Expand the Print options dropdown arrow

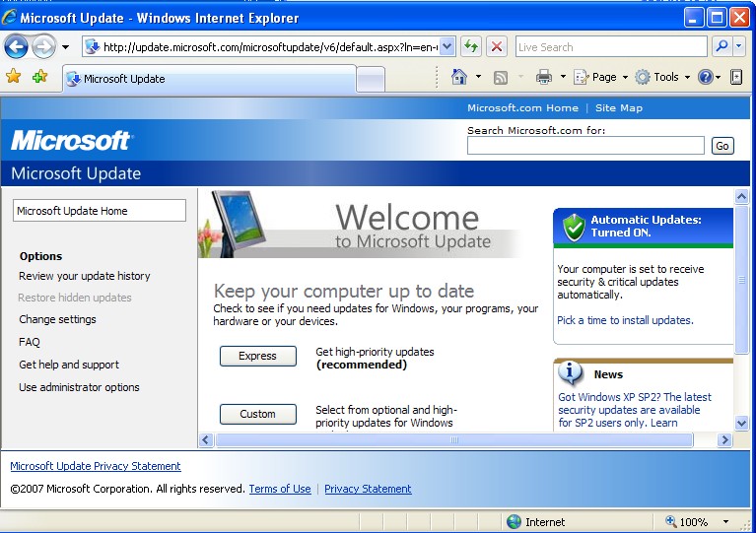pyautogui.click(x=563, y=77)
